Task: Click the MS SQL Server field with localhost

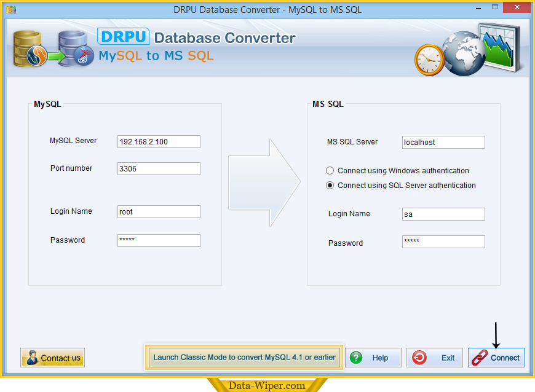Action: [443, 142]
